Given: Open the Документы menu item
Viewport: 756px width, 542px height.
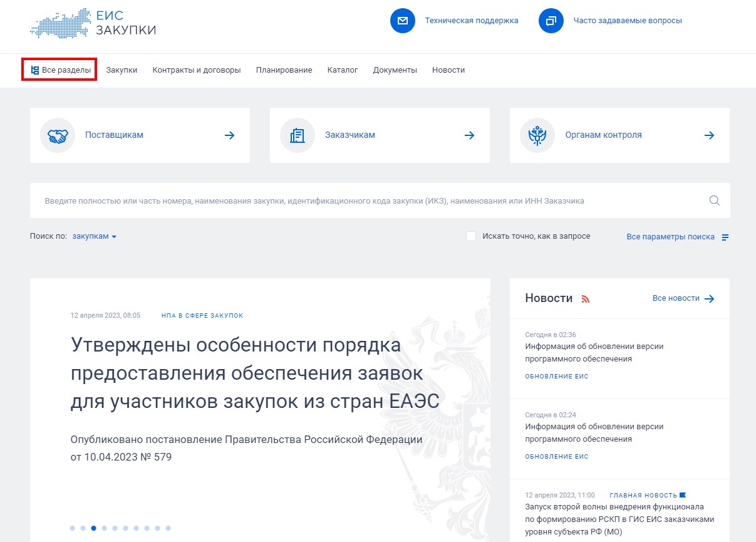Looking at the screenshot, I should [395, 70].
